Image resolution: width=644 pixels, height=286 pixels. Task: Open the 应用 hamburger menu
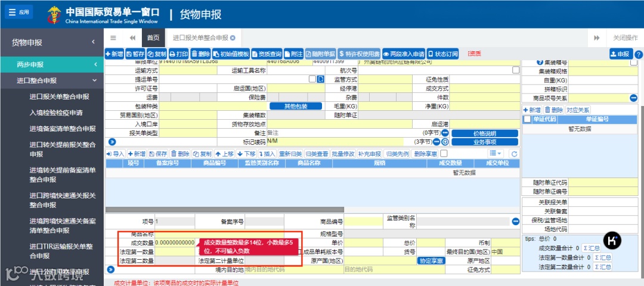pos(19,12)
